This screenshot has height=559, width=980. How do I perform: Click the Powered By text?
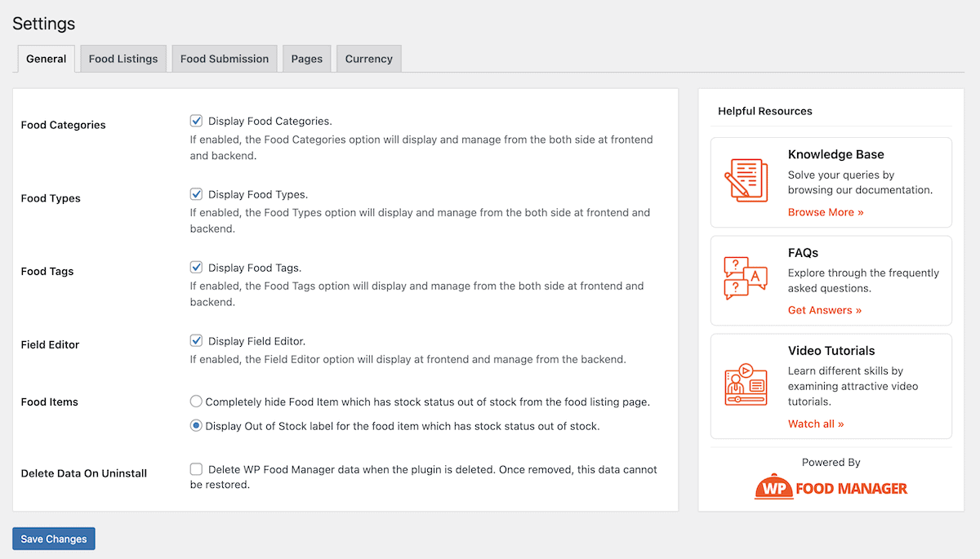831,462
